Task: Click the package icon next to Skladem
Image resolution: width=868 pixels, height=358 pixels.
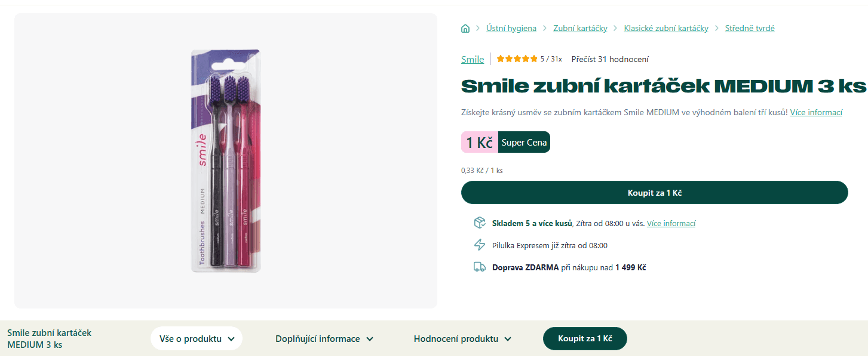Action: click(479, 222)
